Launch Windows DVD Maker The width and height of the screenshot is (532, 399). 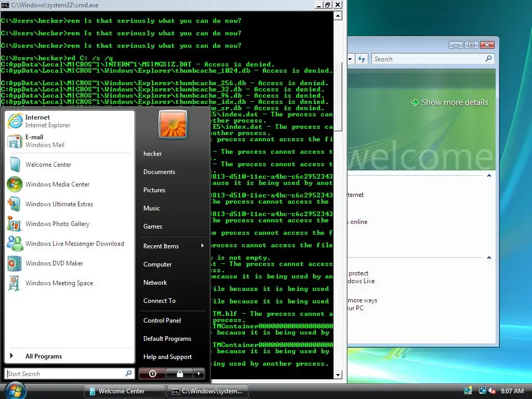tap(70, 263)
